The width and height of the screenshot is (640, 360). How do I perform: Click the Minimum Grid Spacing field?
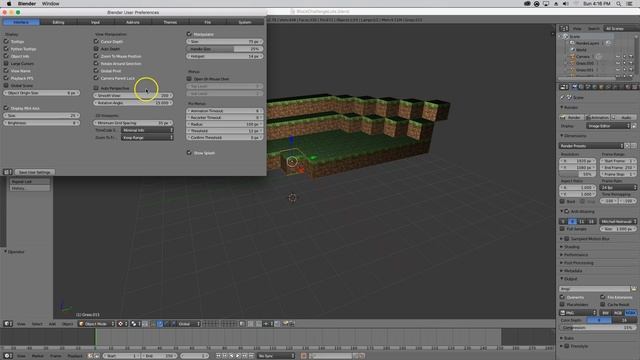pos(133,123)
